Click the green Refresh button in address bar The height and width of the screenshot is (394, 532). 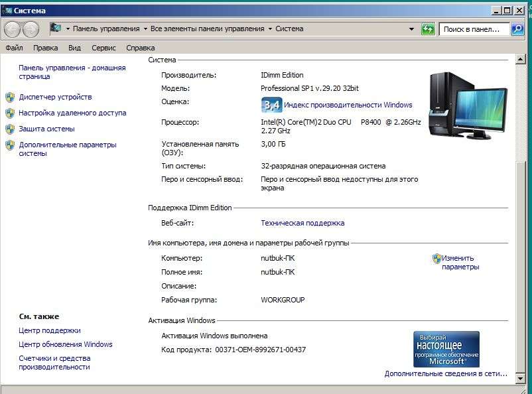(428, 29)
